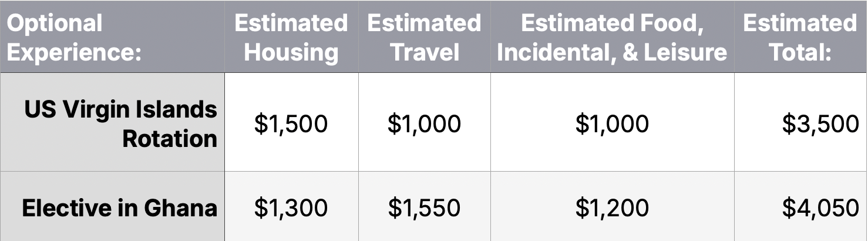
Task: Click the $1,200 Ghana food cell
Action: point(613,206)
